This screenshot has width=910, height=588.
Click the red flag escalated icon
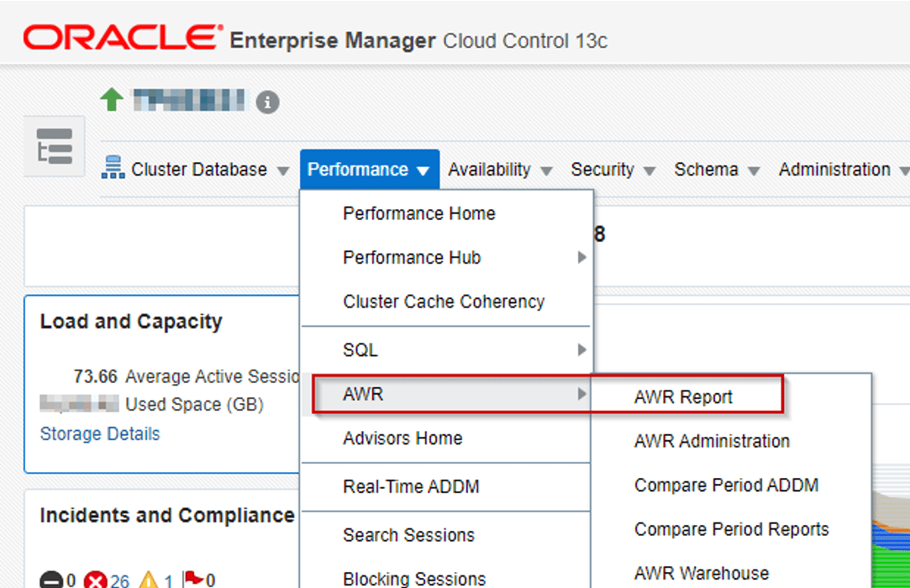coord(192,580)
